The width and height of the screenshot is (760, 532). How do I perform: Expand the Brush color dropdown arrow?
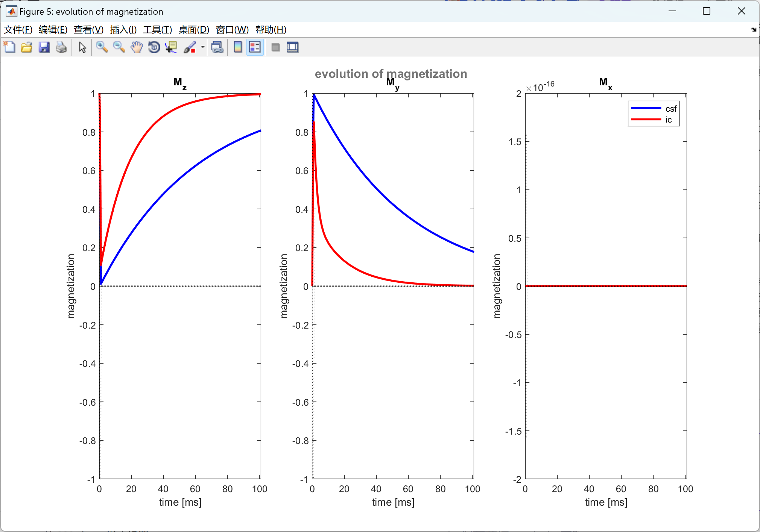(x=203, y=47)
